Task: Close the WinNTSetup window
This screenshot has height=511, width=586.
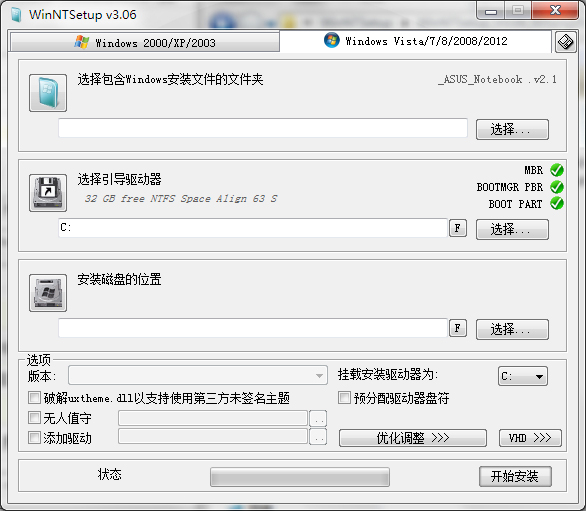Action: 555,10
